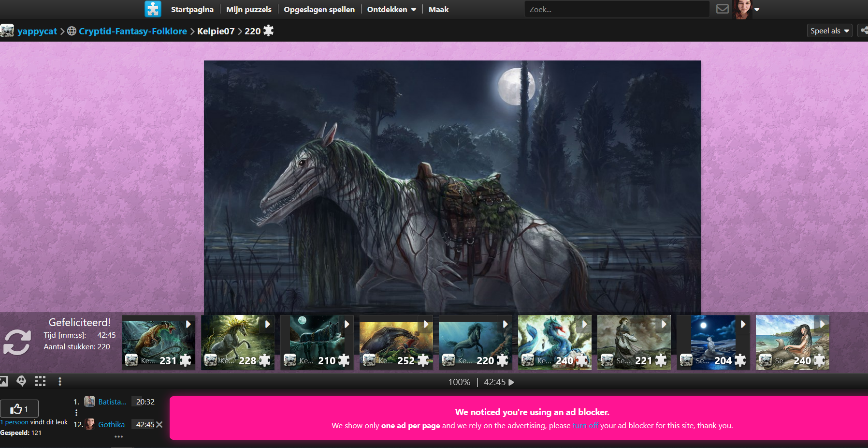The image size is (868, 448).
Task: Expand the arrow on the 231-piece thumbnail
Action: 188,324
